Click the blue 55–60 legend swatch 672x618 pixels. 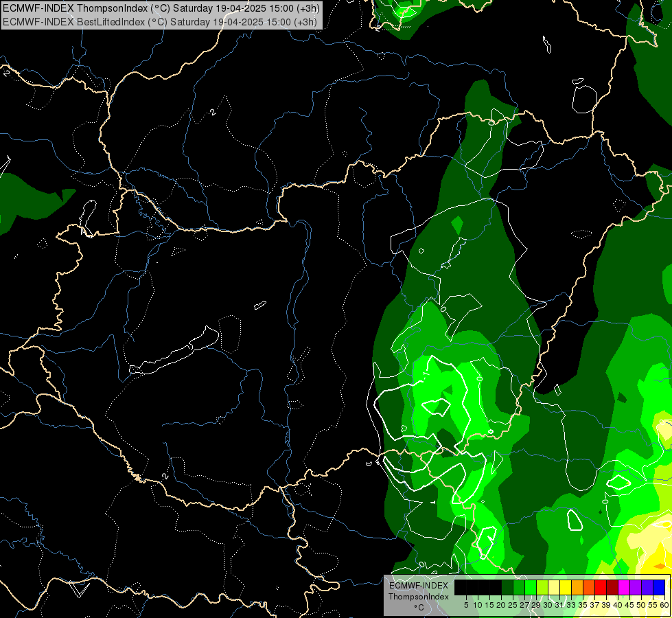point(659,588)
